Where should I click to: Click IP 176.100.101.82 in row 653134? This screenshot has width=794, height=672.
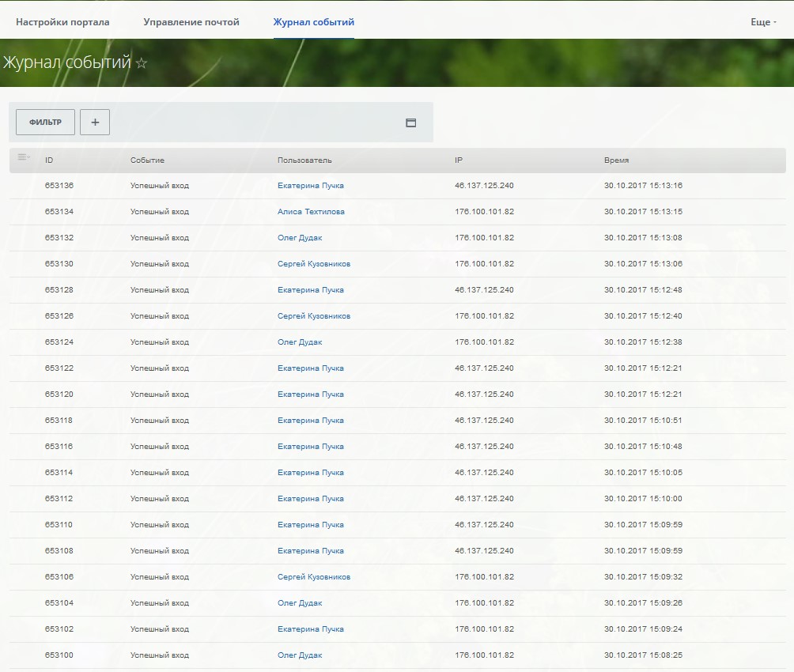(485, 212)
